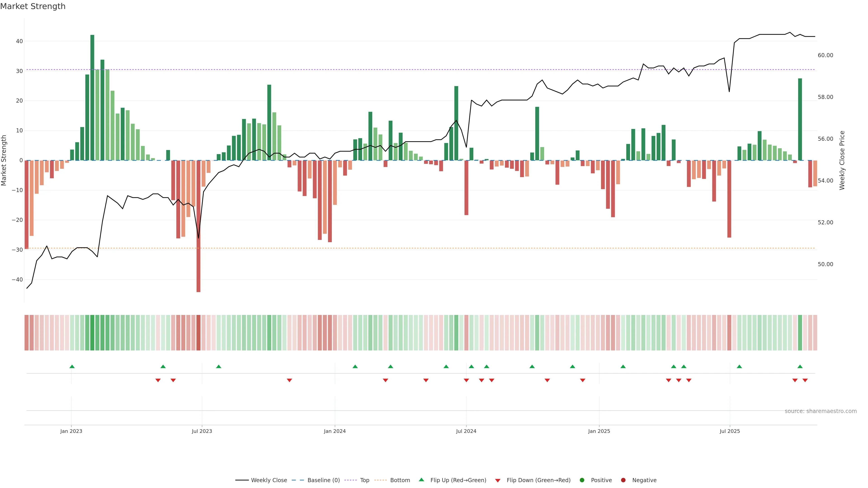Click the green Positive legend dot

click(582, 480)
